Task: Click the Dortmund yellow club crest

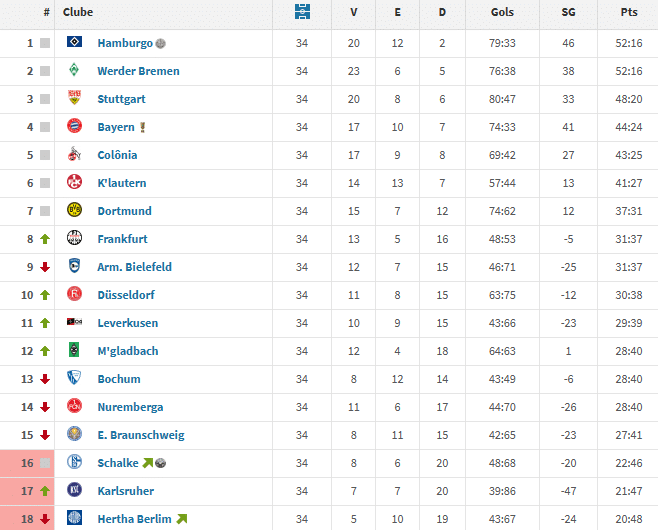Action: [x=74, y=211]
